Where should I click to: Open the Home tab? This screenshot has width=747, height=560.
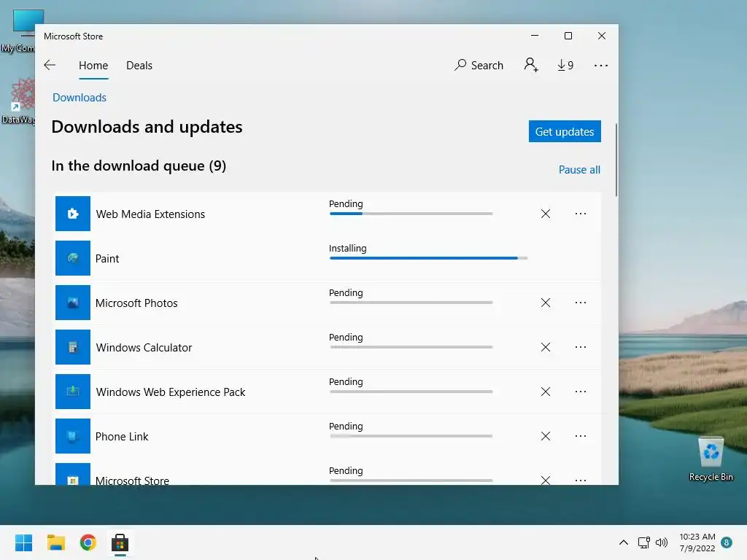tap(93, 65)
